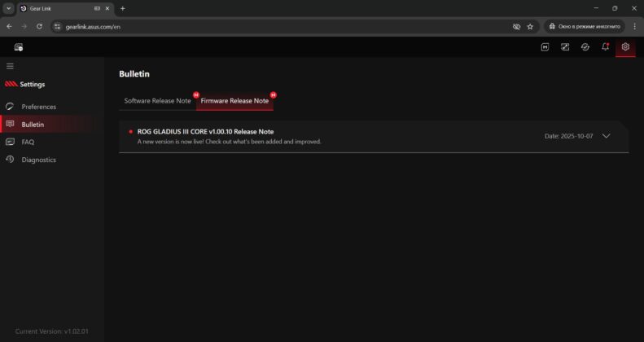Click the 'Date: 2025-10-07' text

(568, 136)
